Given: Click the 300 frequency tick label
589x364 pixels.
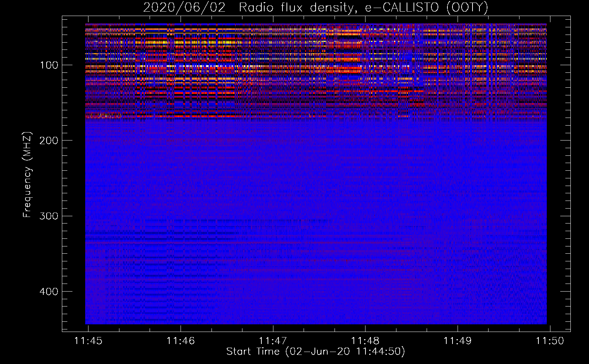Looking at the screenshot, I should pyautogui.click(x=48, y=216).
